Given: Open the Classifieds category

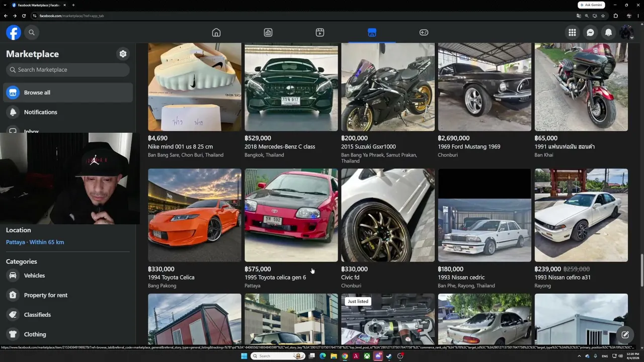Looking at the screenshot, I should 68,315.
